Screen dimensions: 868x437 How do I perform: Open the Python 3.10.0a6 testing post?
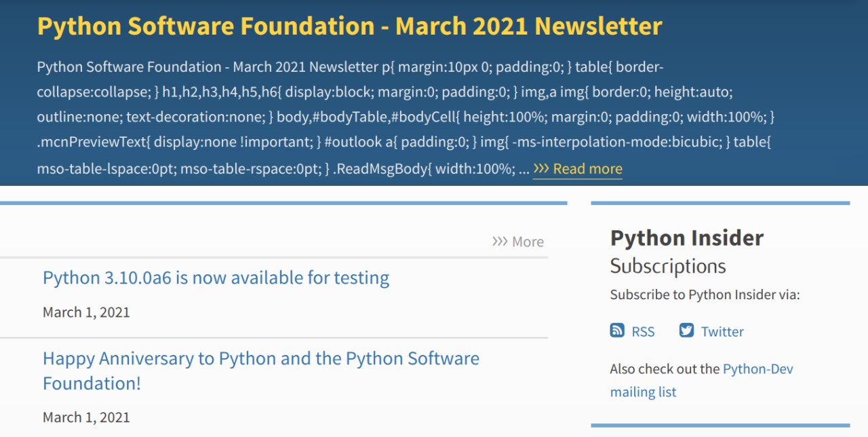click(216, 278)
